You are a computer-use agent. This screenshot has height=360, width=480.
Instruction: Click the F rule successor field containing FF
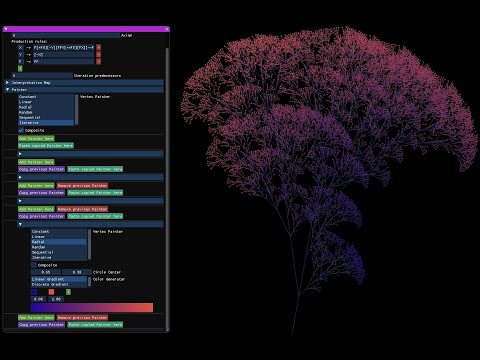pyautogui.click(x=63, y=62)
